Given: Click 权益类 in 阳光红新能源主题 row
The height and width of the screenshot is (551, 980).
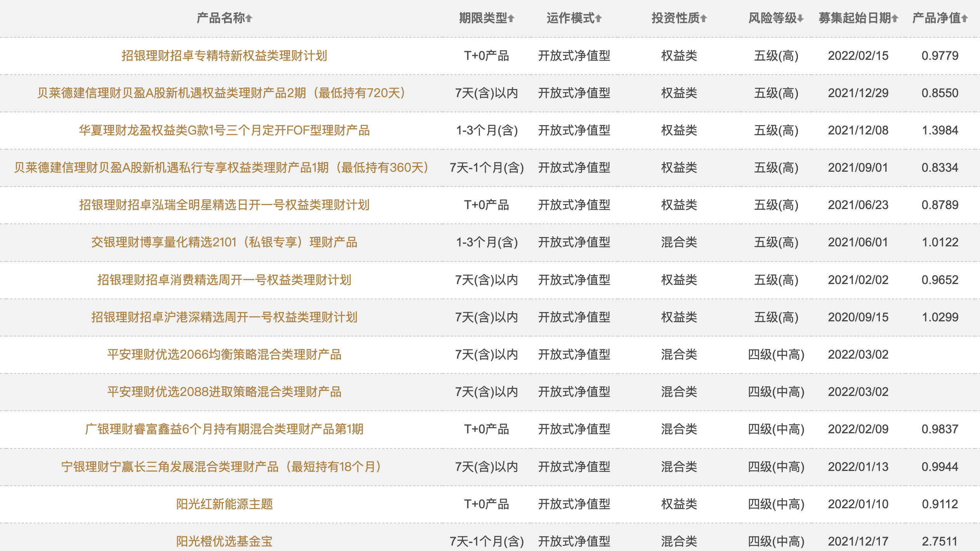Looking at the screenshot, I should click(x=679, y=504).
